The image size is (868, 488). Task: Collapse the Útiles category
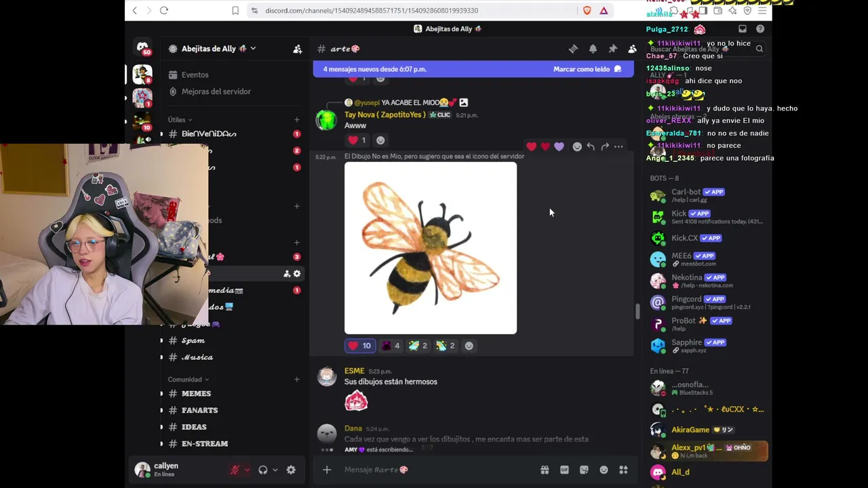(180, 120)
